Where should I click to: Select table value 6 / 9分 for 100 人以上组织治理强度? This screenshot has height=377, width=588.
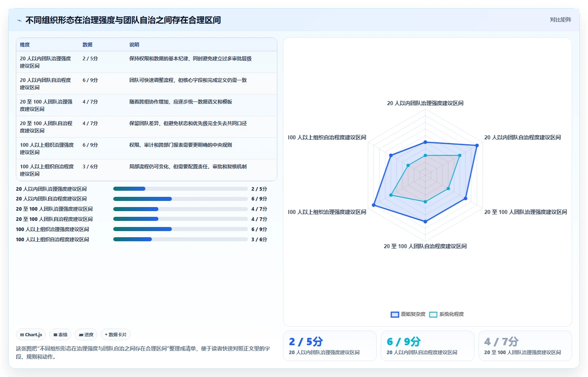pyautogui.click(x=90, y=145)
